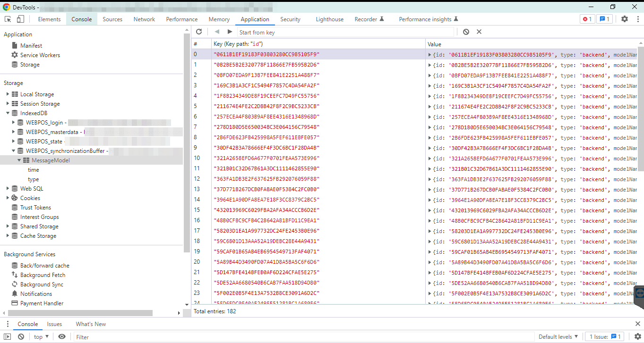Image resolution: width=644 pixels, height=343 pixels.
Task: Select the Service Workers item
Action: pos(40,55)
